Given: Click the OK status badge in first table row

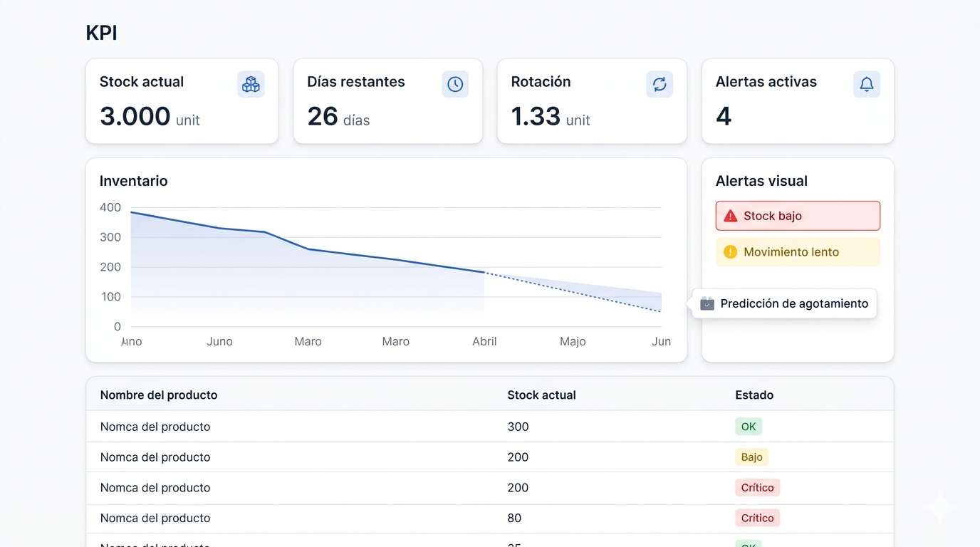Looking at the screenshot, I should click(x=748, y=426).
